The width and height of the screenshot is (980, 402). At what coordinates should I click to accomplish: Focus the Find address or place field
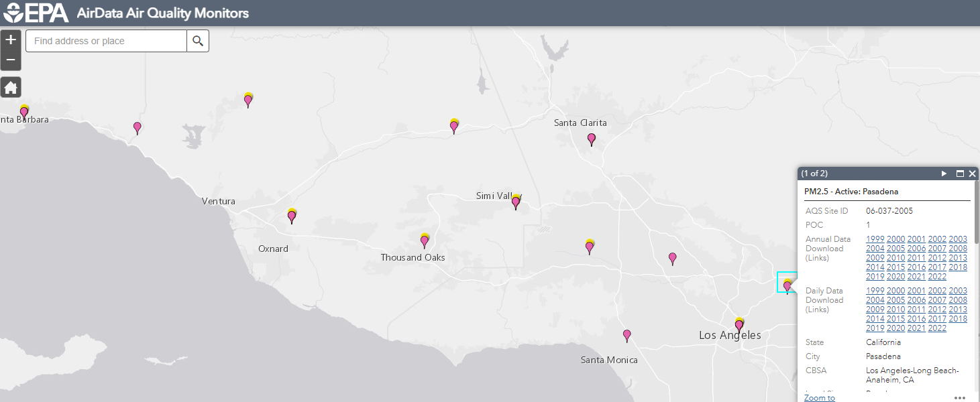[x=106, y=41]
